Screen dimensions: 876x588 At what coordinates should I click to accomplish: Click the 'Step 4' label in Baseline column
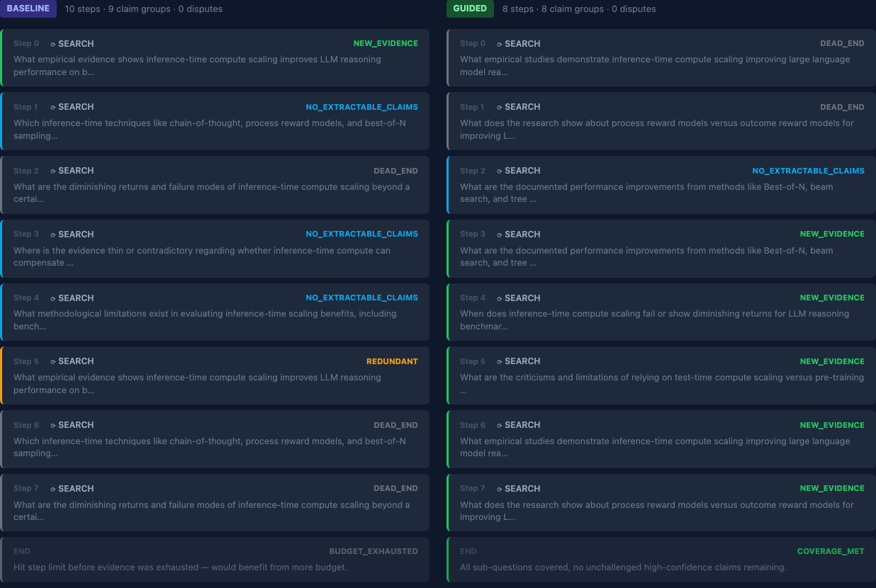26,298
